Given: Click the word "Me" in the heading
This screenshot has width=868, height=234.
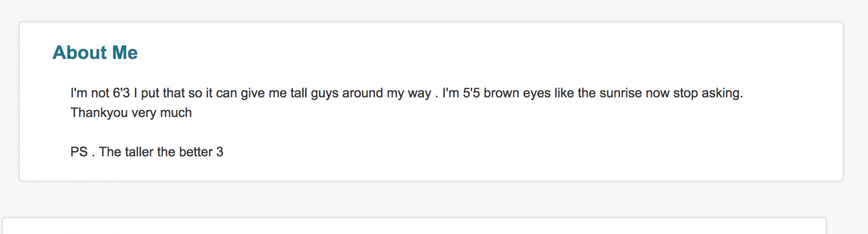Looking at the screenshot, I should (125, 53).
